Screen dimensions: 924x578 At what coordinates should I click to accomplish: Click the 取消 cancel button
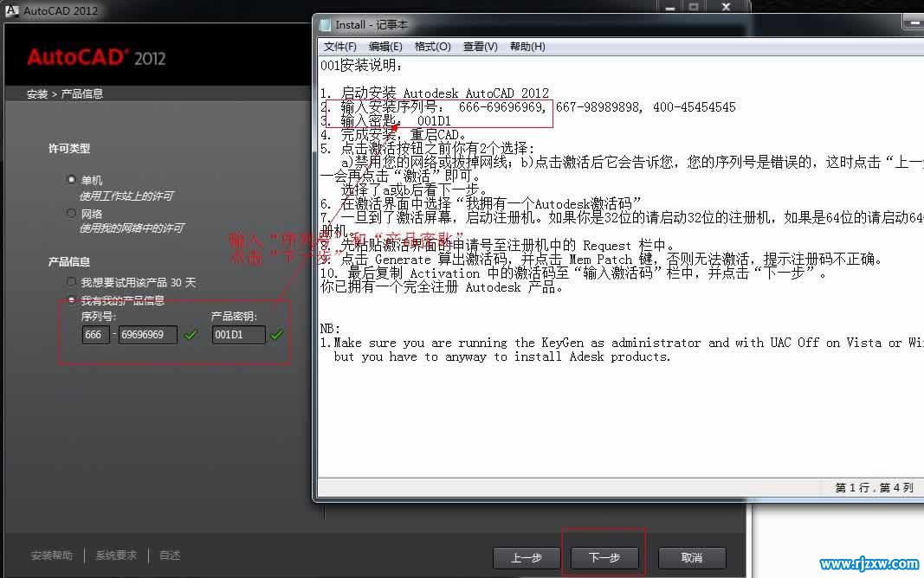(x=692, y=557)
